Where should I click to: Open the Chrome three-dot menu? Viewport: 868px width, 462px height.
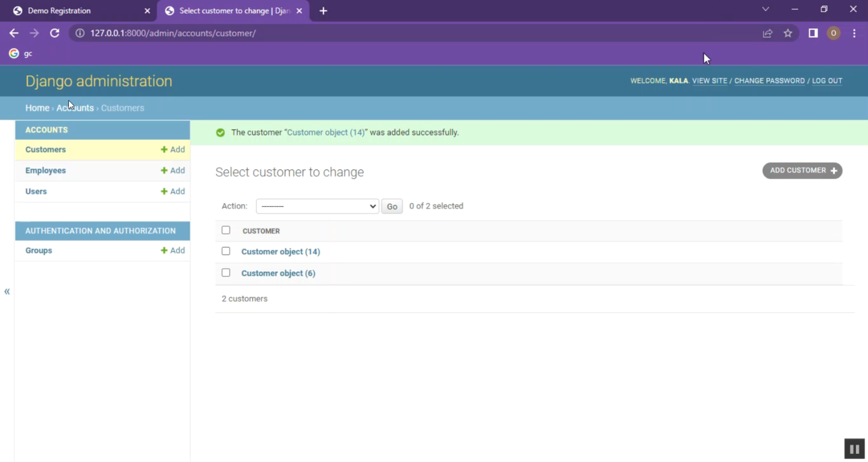click(854, 34)
